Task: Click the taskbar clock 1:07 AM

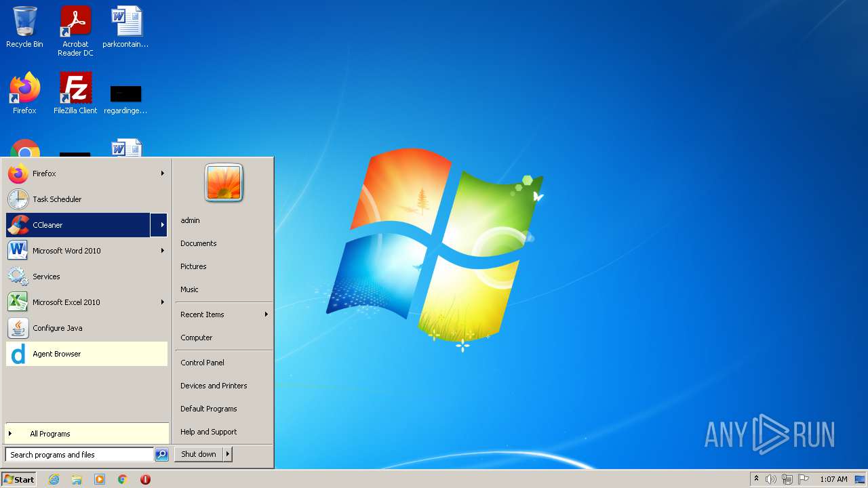Action: click(x=833, y=479)
